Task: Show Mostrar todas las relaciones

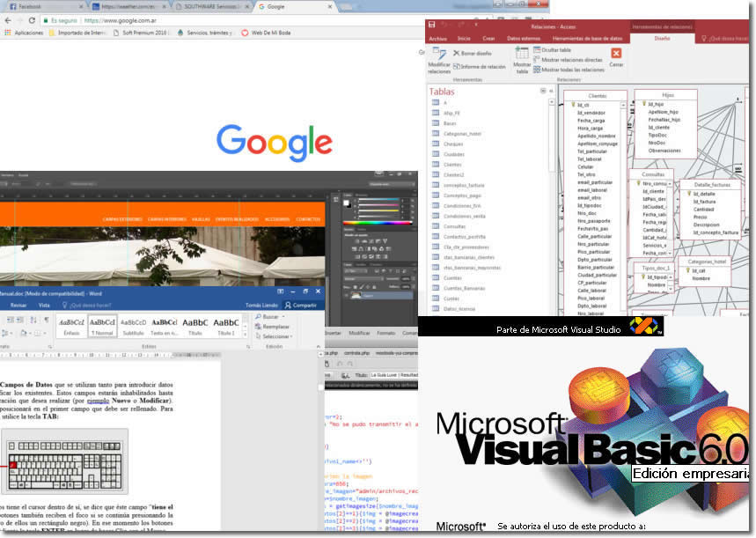Action: tap(572, 69)
